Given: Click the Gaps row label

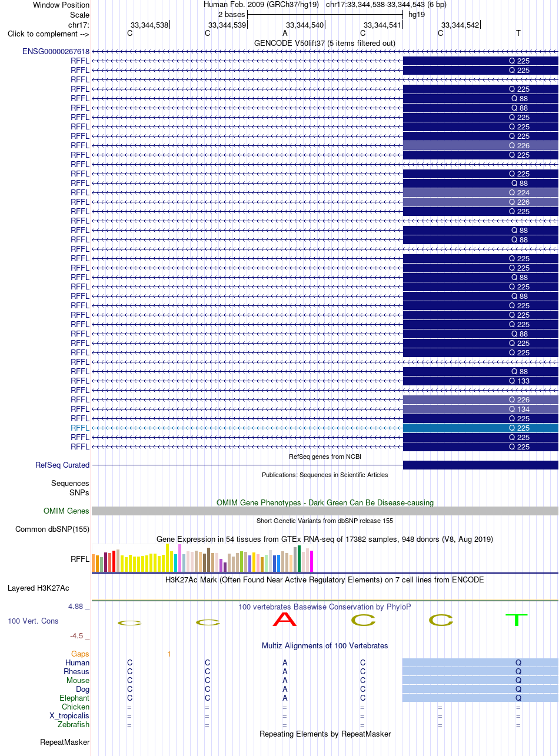Looking at the screenshot, I should tap(80, 654).
